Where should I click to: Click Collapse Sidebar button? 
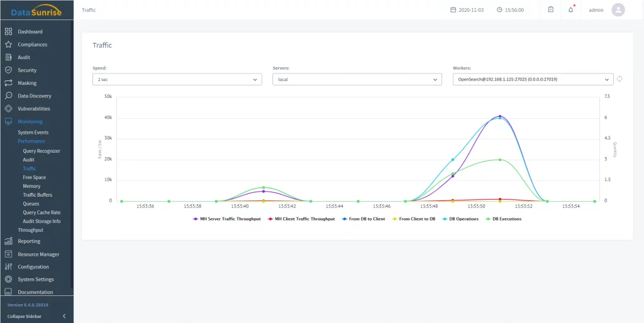pos(36,315)
